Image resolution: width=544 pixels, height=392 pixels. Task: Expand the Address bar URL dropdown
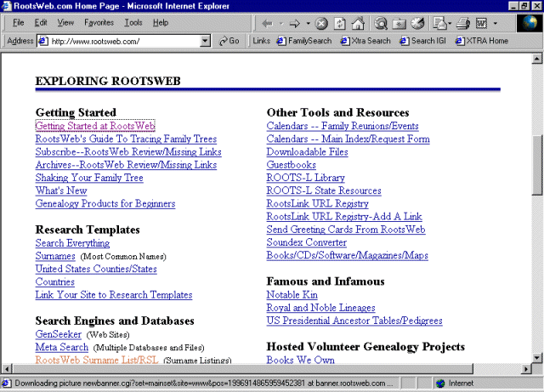coord(206,41)
